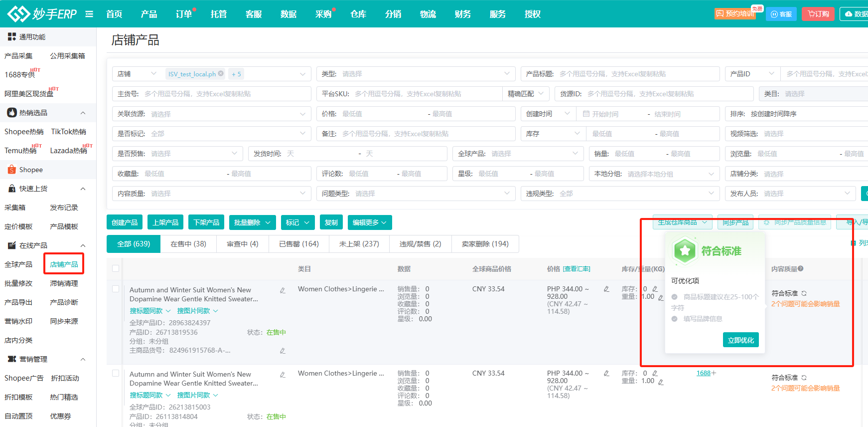Expand the 精确匹配 match-type dropdown
Image resolution: width=868 pixels, height=427 pixels.
pos(526,94)
